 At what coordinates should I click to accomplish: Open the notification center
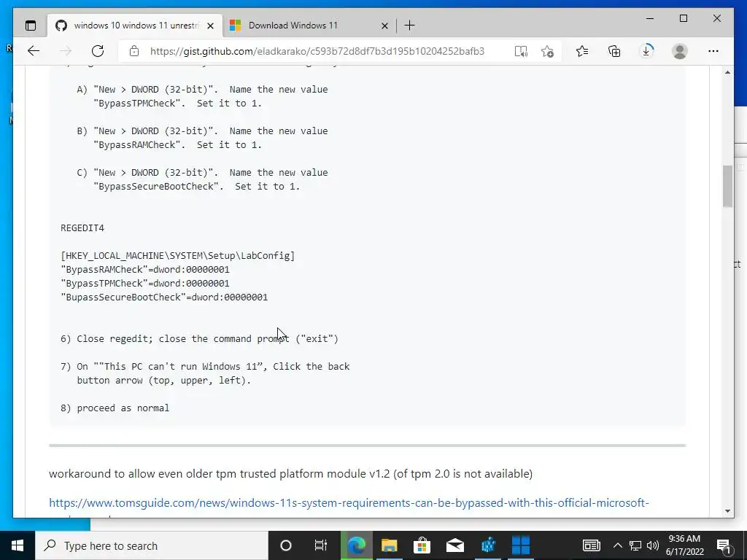pyautogui.click(x=724, y=545)
